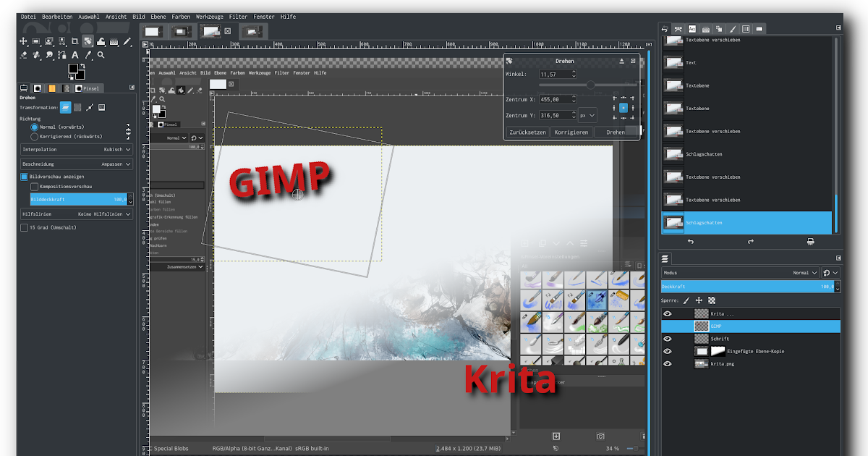This screenshot has height=456, width=868.
Task: Open the Farben menu
Action: pos(181,16)
